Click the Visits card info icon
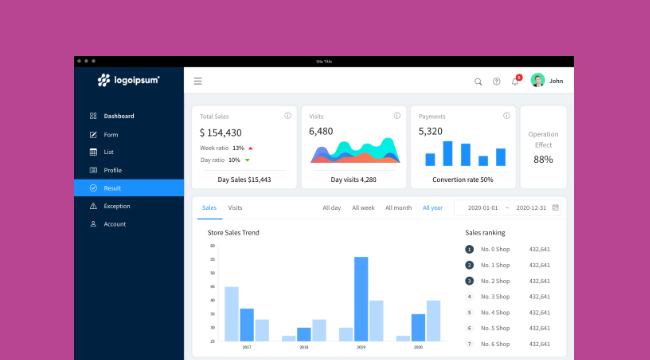Screen dimensions: 650x360 (x=397, y=116)
